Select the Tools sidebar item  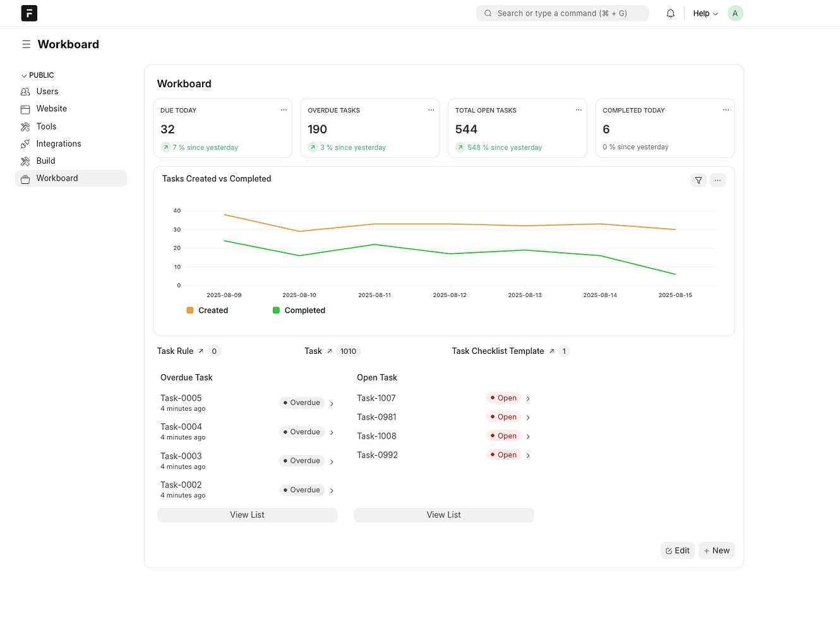45,126
